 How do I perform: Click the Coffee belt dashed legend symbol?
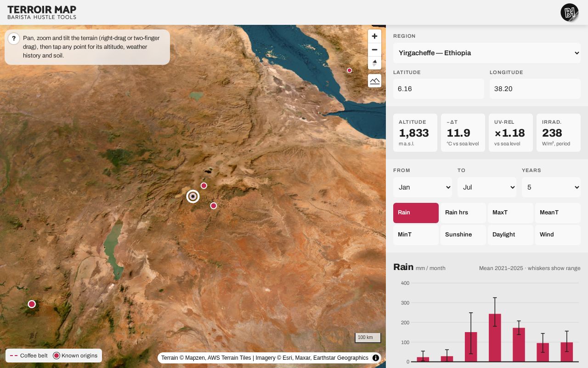pyautogui.click(x=14, y=356)
